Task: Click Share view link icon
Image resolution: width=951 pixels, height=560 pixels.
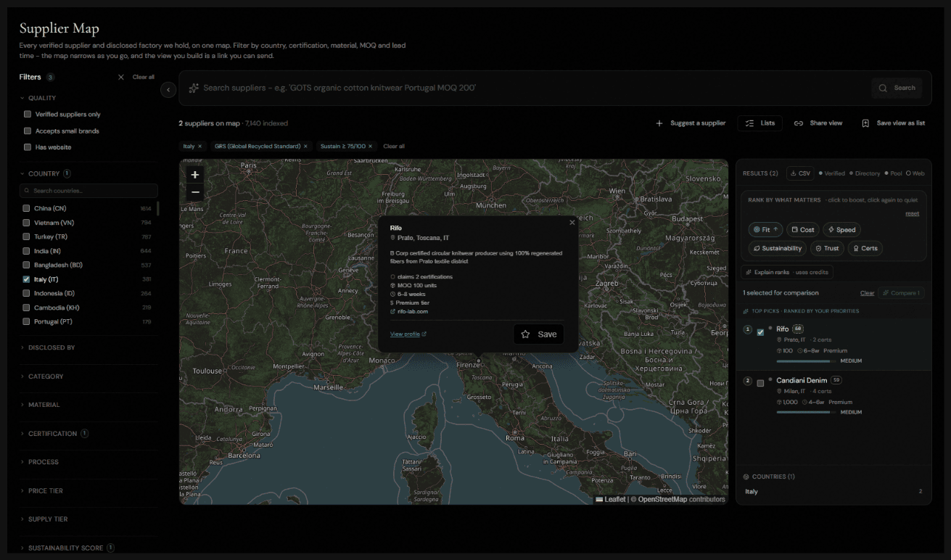Action: [799, 123]
